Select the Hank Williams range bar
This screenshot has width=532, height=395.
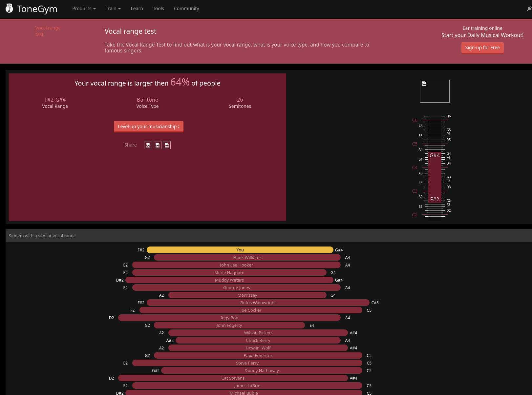(247, 257)
